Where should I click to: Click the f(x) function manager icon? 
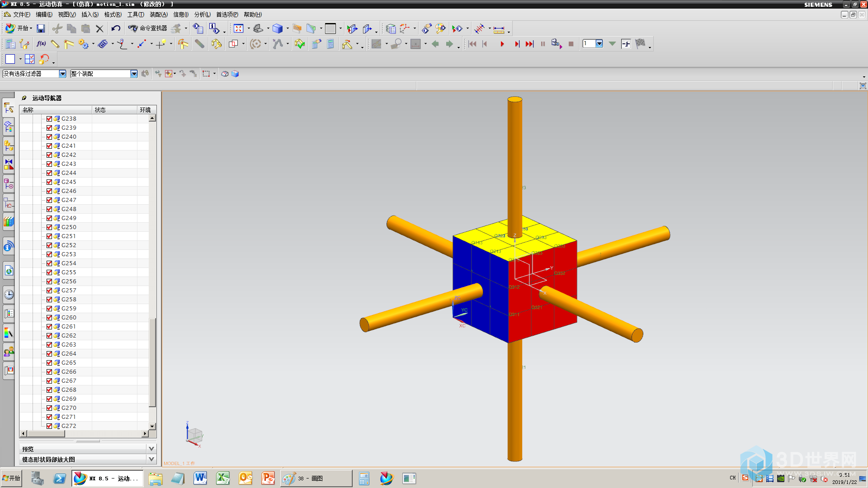[x=41, y=44]
